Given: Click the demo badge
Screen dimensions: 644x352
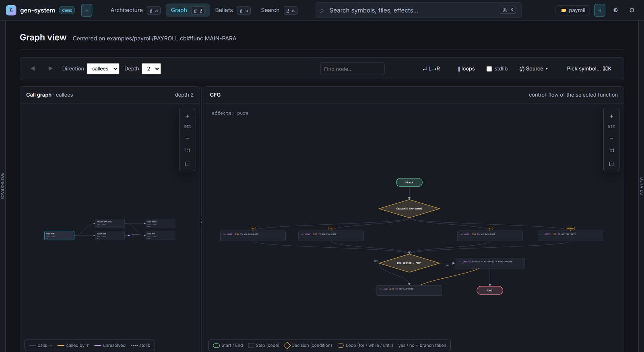Looking at the screenshot, I should [67, 10].
